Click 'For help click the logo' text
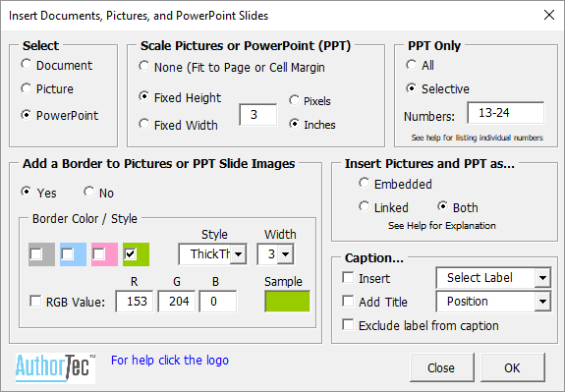Screen dimensions: 565x392 (170, 361)
